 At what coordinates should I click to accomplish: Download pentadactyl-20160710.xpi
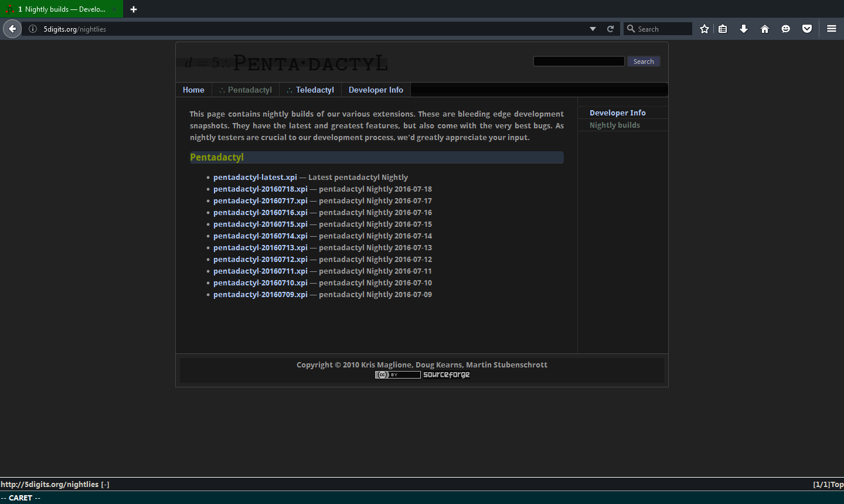click(260, 282)
